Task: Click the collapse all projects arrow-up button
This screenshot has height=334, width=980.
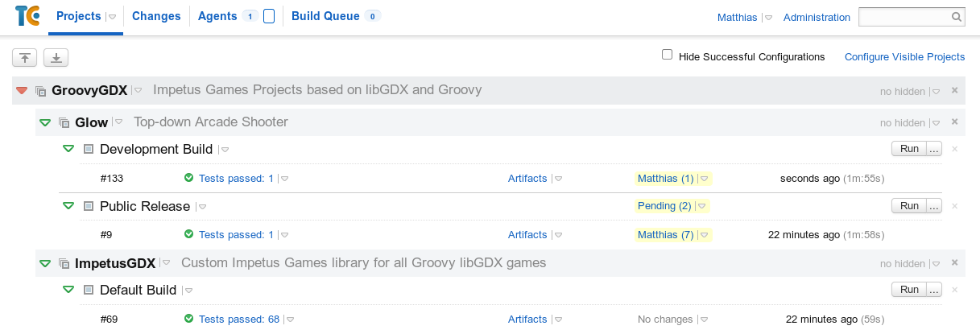Action: 24,57
